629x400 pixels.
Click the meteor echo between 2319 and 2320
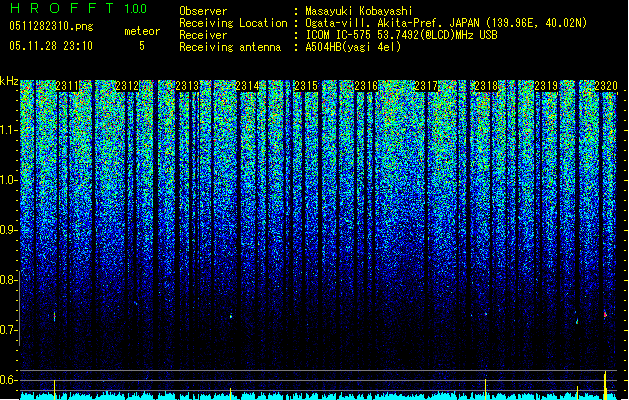577,321
